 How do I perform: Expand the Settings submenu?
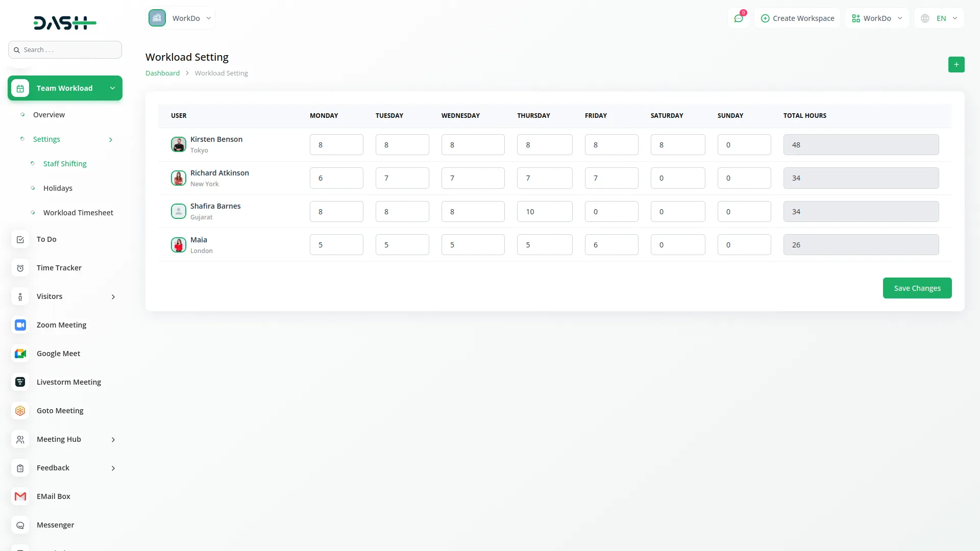pyautogui.click(x=46, y=139)
